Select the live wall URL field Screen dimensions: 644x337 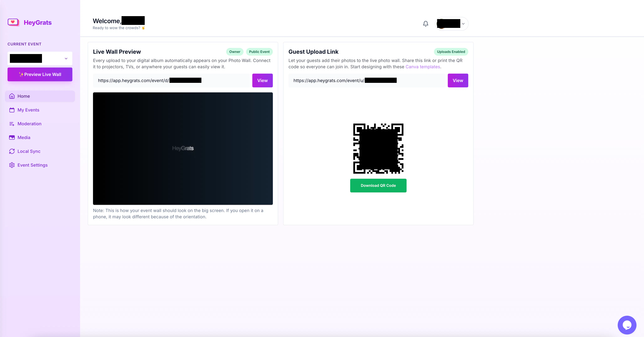tap(171, 80)
